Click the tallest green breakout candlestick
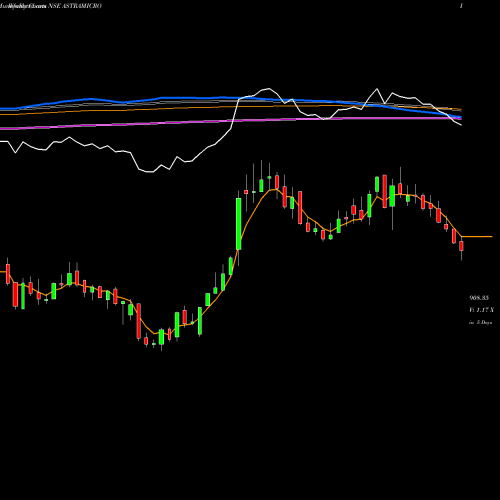Screen dimensions: 500x500 pos(239,224)
